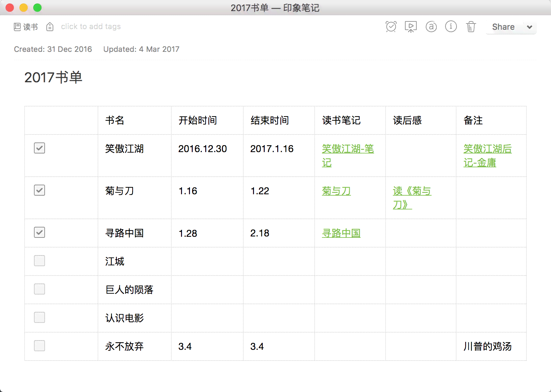The image size is (551, 392).
Task: Set a reminder with the alarm clock icon
Action: point(391,27)
